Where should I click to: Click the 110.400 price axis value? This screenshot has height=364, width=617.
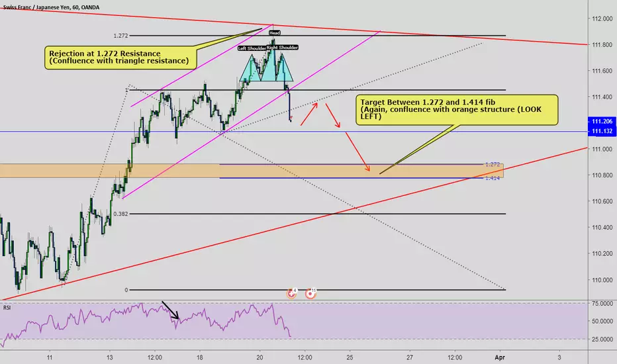[602, 227]
